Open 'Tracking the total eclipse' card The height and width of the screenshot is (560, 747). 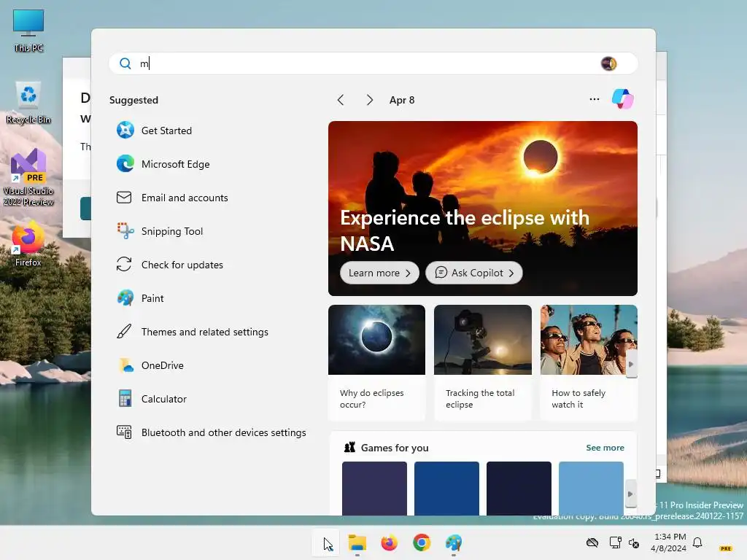point(483,363)
